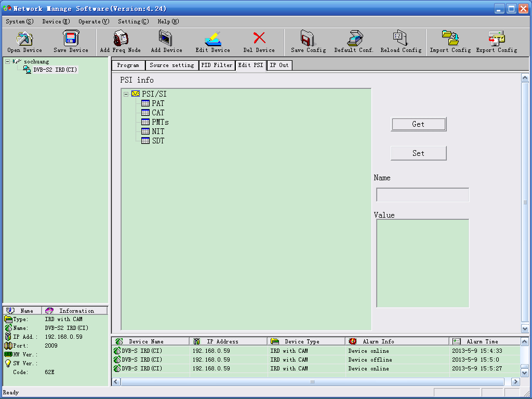The width and height of the screenshot is (532, 399).
Task: Click Export Config toolbar icon
Action: pos(496,38)
